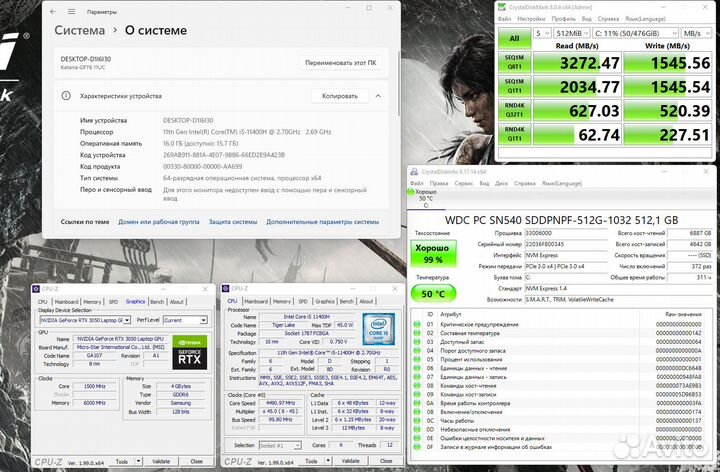Open SPD tab in RTX 3050 CPU-Z window
The image size is (720, 472).
point(113,302)
